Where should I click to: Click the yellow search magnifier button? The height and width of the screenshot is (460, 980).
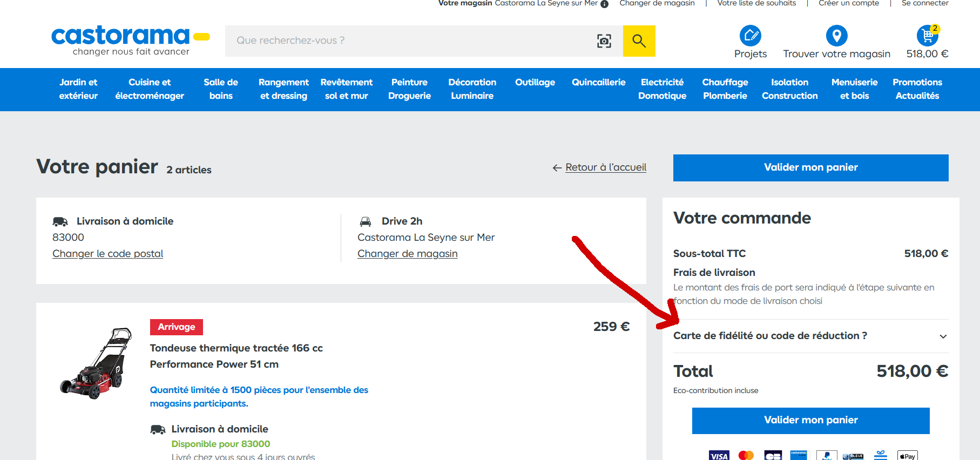639,41
